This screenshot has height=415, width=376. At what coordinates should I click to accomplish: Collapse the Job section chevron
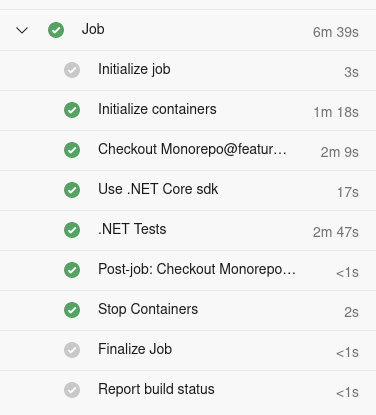point(22,30)
